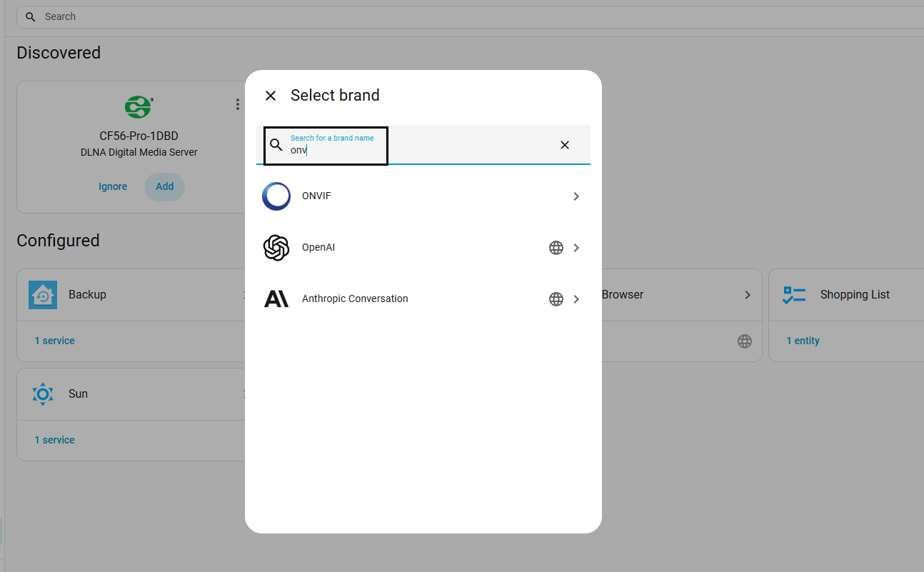
Task: Click the globe icon beside Anthropic Conversation
Action: click(x=556, y=299)
